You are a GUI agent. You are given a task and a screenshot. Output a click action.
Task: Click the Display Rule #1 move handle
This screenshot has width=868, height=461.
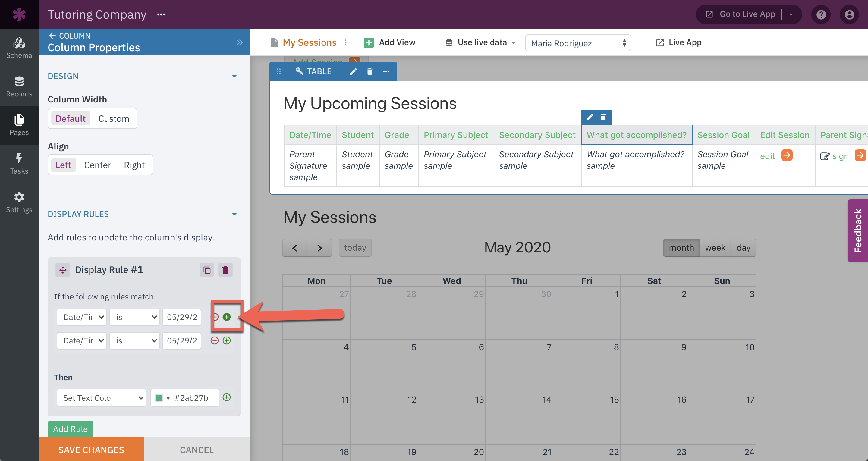63,270
